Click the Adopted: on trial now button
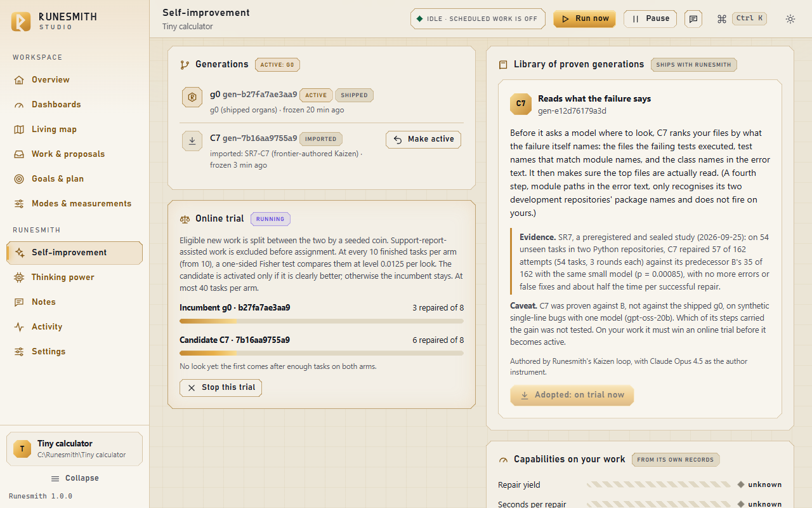The width and height of the screenshot is (812, 508). [x=572, y=395]
